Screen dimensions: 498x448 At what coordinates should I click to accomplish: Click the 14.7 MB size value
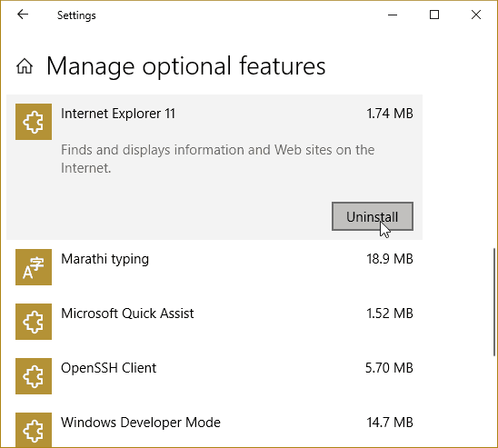pos(390,423)
